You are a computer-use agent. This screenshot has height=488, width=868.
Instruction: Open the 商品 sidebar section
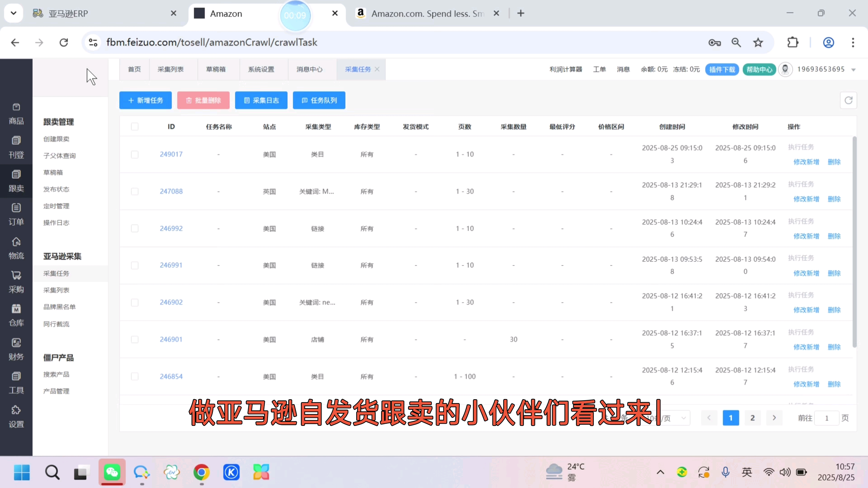tap(16, 114)
